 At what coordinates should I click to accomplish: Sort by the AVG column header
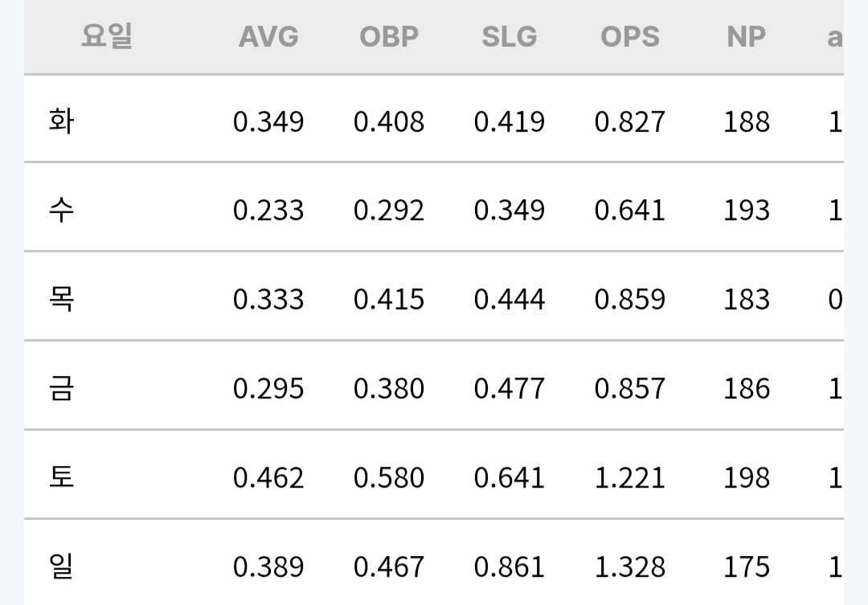[x=268, y=37]
